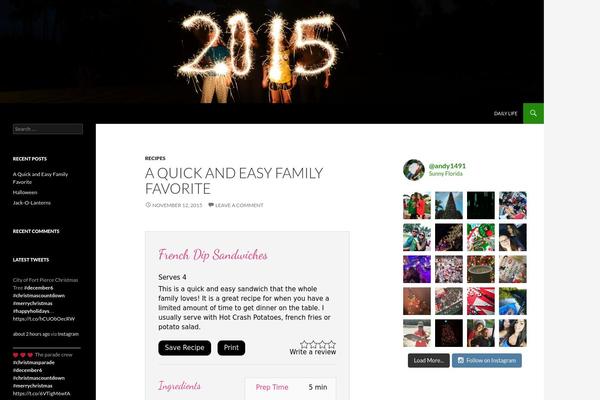
Task: Click the sidebar Search input field
Action: coord(48,129)
